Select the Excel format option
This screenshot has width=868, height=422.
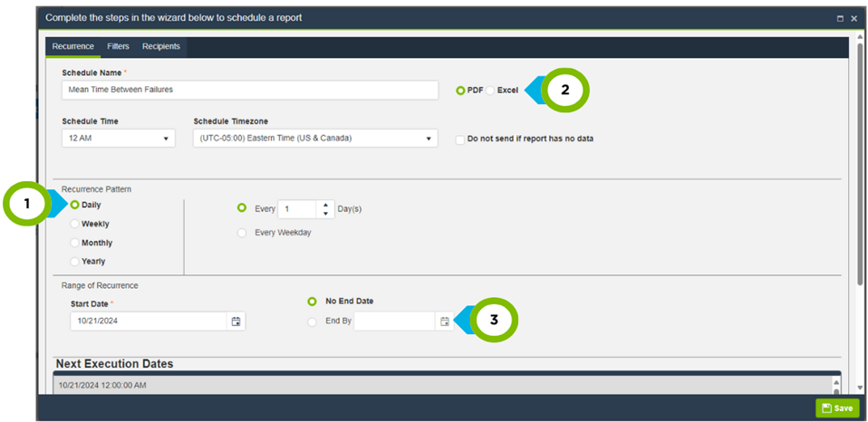click(491, 91)
